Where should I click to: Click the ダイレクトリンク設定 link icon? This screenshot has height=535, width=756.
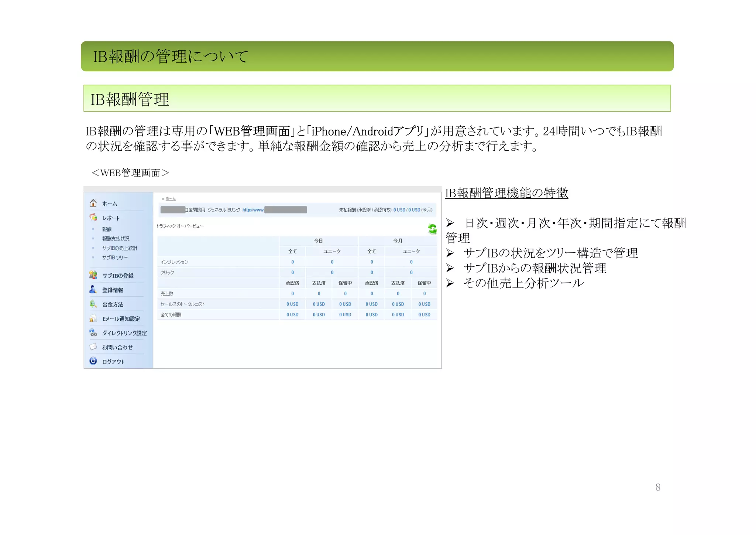point(93,333)
